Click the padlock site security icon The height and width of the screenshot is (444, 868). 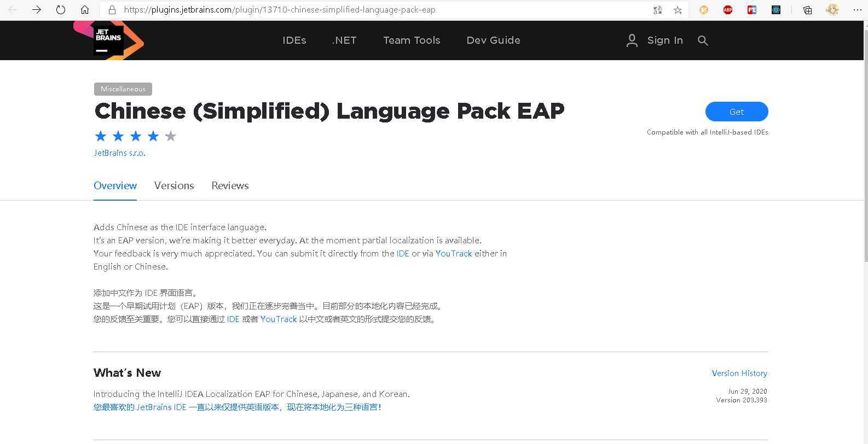tap(112, 10)
